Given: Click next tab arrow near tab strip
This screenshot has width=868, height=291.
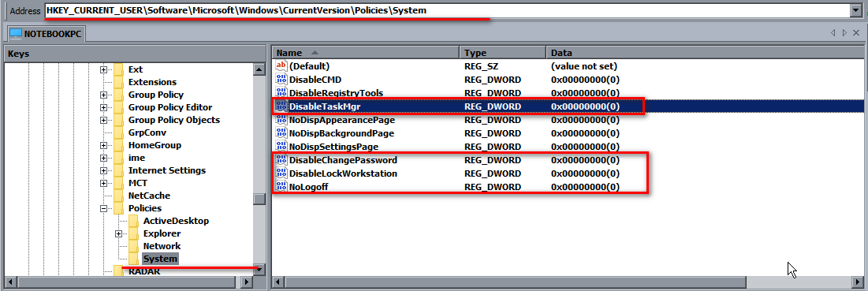Looking at the screenshot, I should coord(844,34).
